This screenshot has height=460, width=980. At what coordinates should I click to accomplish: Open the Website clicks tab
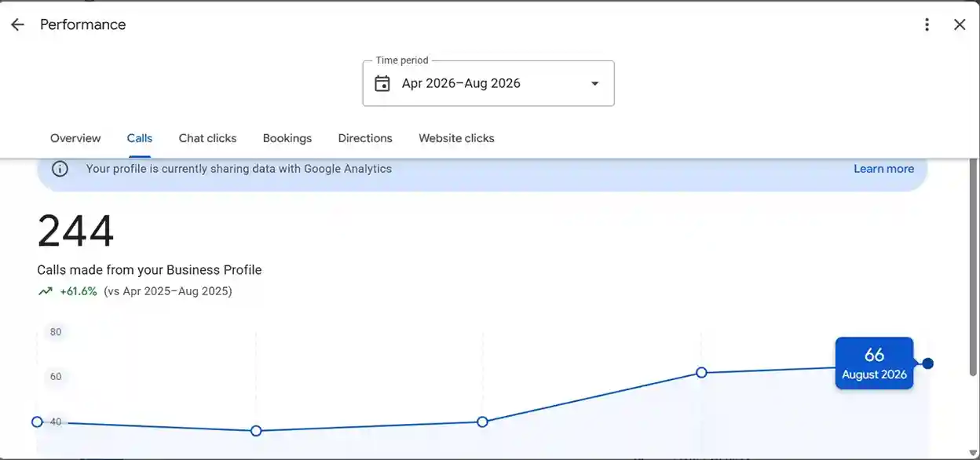click(456, 138)
